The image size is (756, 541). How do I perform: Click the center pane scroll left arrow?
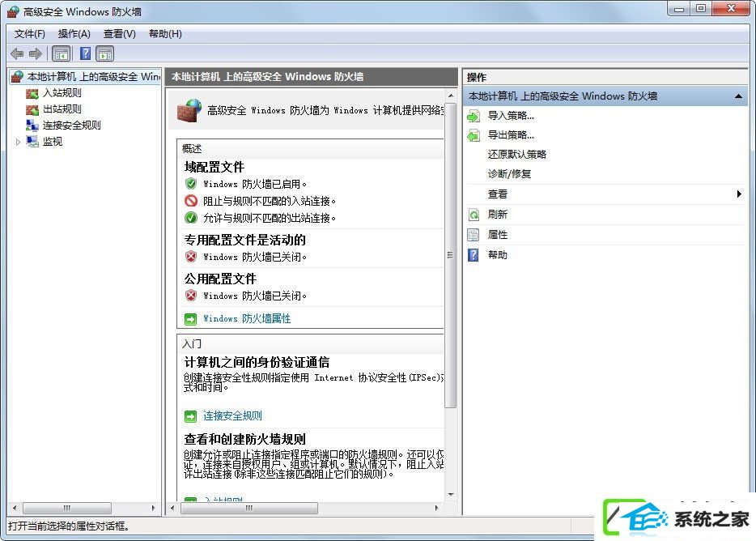point(172,508)
